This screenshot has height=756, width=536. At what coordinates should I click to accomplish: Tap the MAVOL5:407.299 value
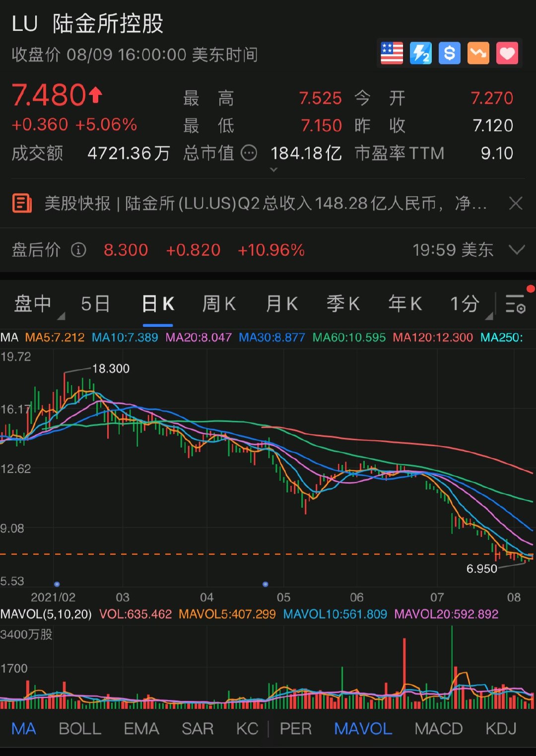[x=227, y=614]
